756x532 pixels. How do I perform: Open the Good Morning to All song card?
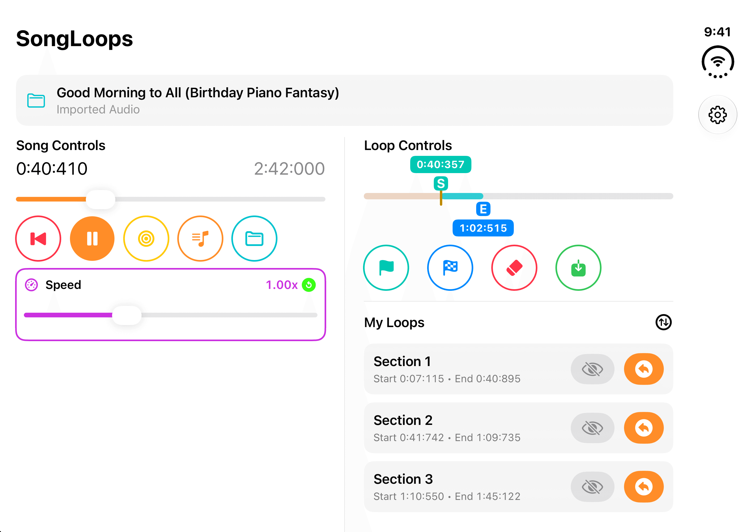(344, 100)
